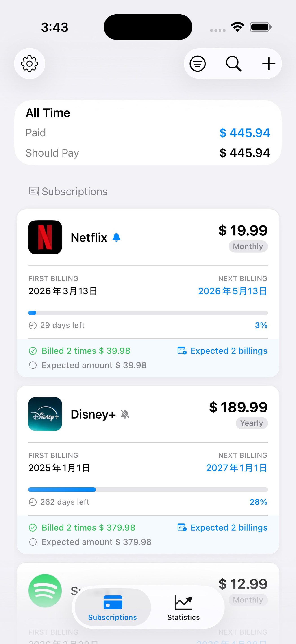Tap the Netflix billing progress bar
The width and height of the screenshot is (296, 644).
tap(148, 313)
